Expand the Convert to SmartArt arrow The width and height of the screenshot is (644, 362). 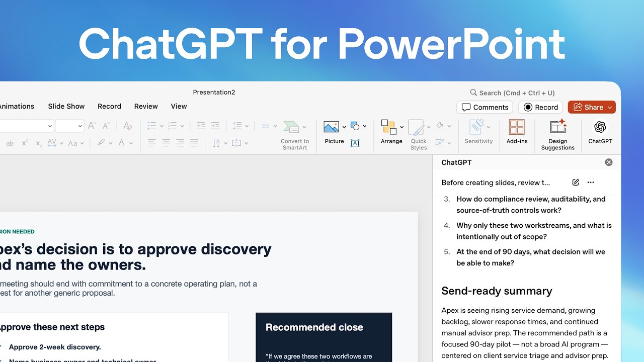[x=304, y=127]
